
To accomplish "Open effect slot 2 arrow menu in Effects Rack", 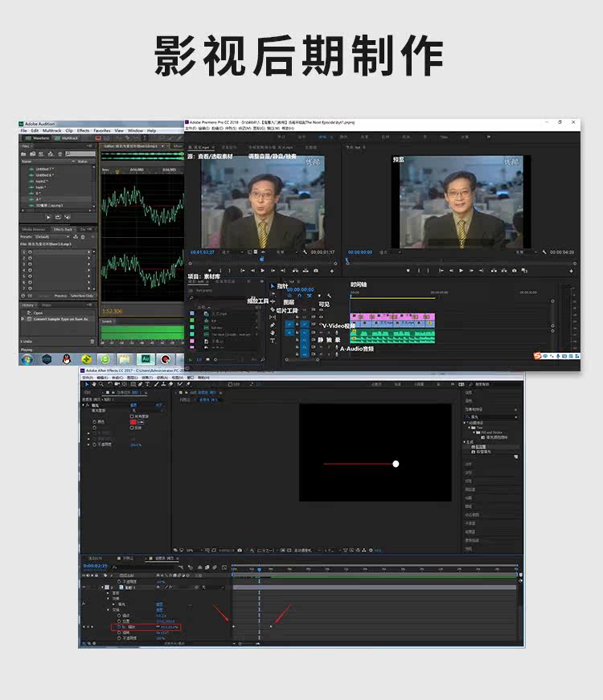I will point(88,258).
